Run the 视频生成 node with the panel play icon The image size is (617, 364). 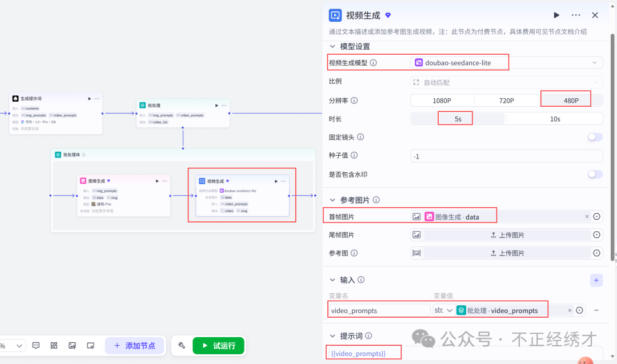(x=556, y=15)
